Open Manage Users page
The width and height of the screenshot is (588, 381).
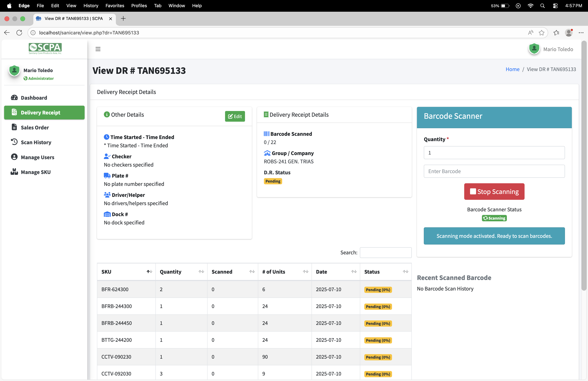[37, 157]
